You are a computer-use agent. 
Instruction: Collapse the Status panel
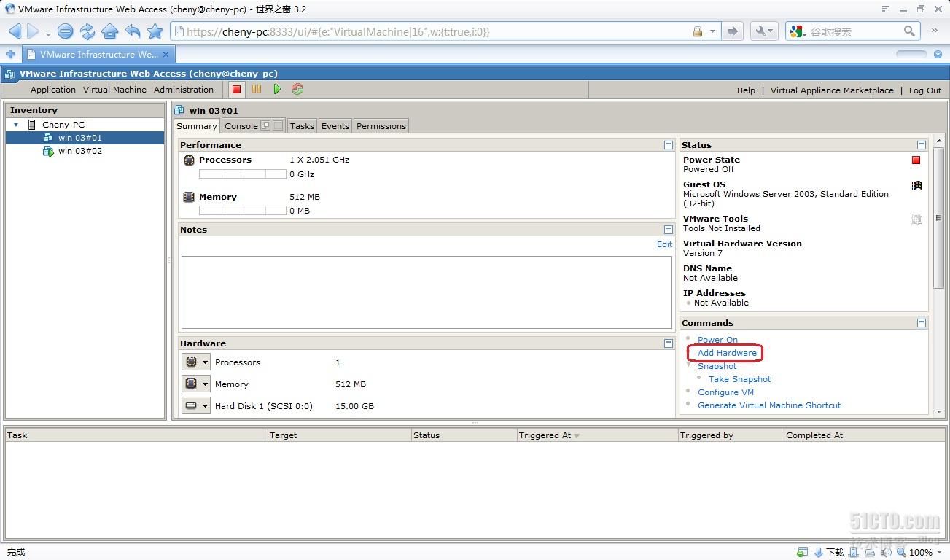(922, 145)
